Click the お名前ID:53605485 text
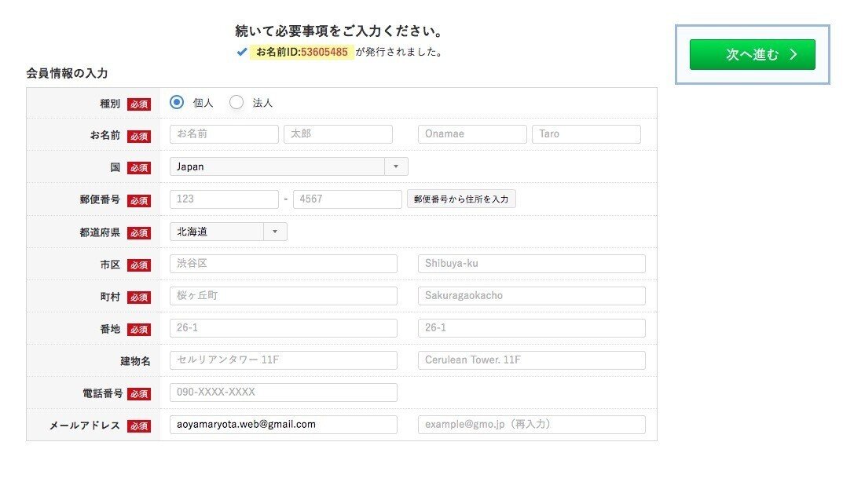The height and width of the screenshot is (504, 854). point(302,53)
